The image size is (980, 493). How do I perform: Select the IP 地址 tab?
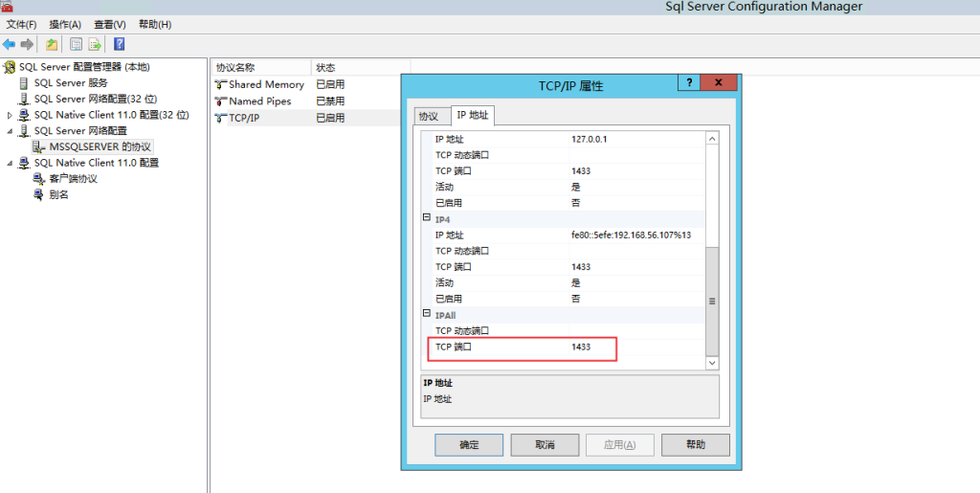pyautogui.click(x=473, y=115)
